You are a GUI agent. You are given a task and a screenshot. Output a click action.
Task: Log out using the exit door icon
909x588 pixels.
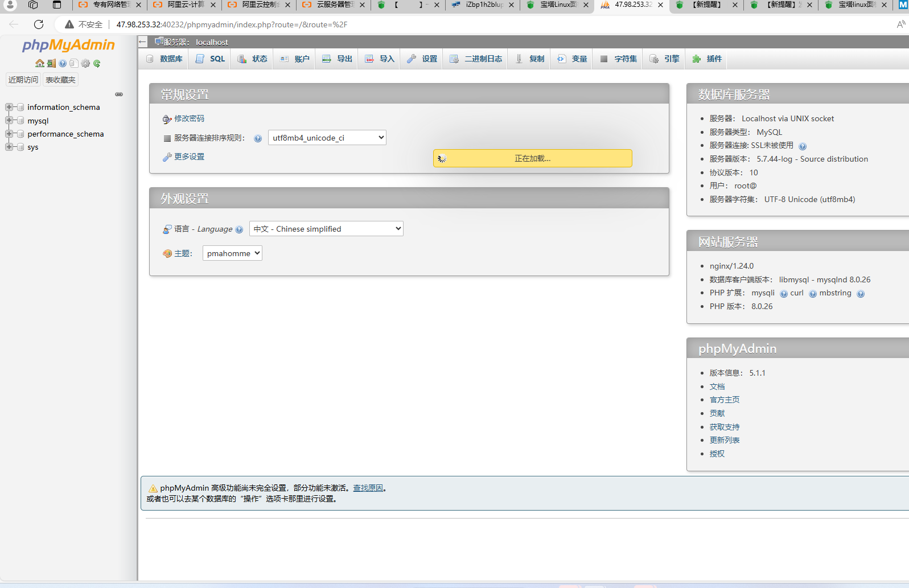(x=51, y=63)
